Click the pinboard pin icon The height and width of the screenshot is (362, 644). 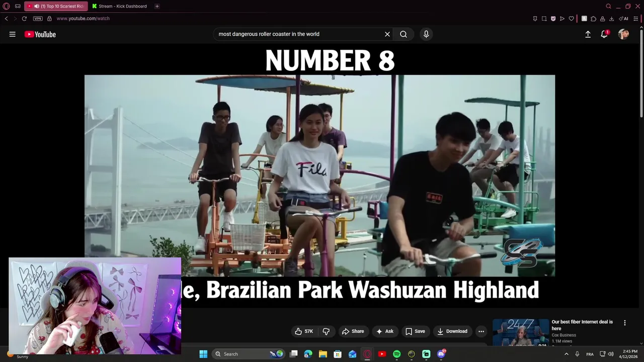(535, 19)
